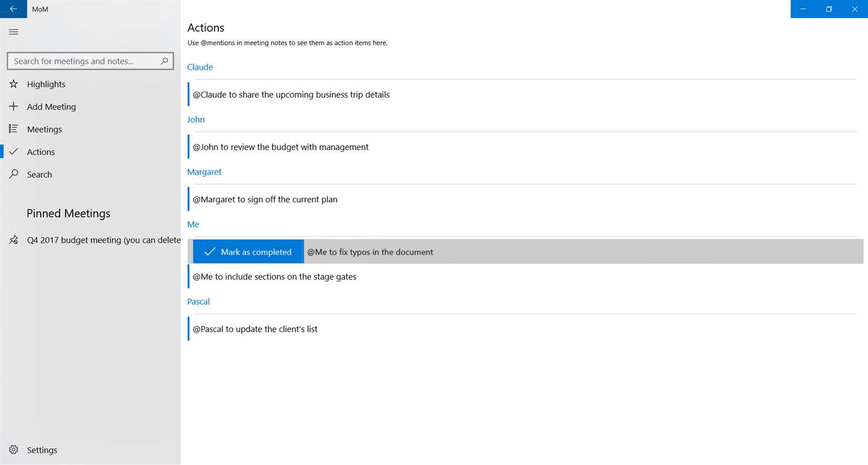Click the Highlights star icon
Image resolution: width=868 pixels, height=465 pixels.
13,84
